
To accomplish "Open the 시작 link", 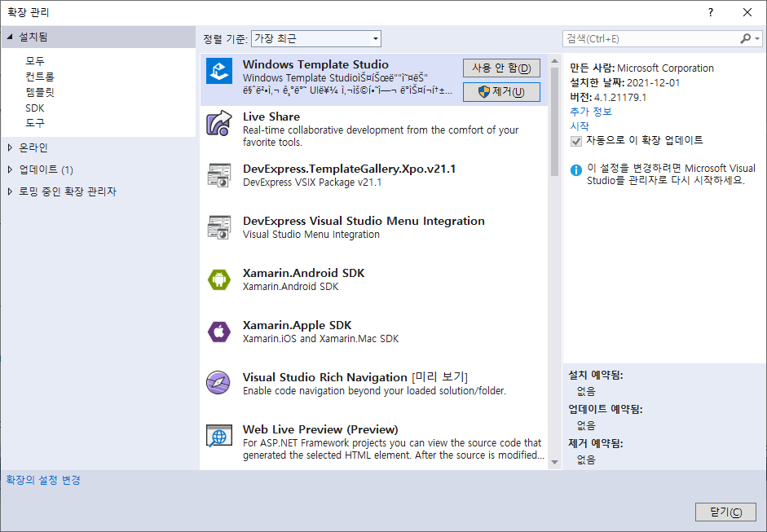I will pyautogui.click(x=580, y=126).
